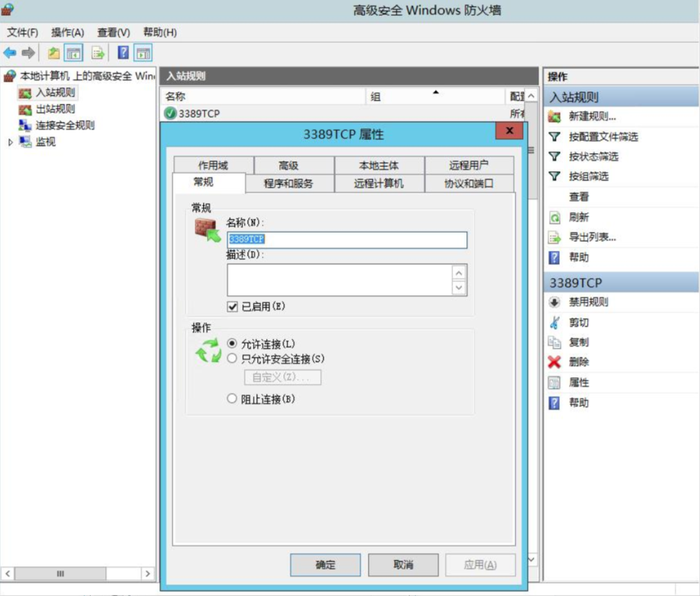Switch to the 本地主体 tab
Viewport: 700px width, 596px height.
378,166
